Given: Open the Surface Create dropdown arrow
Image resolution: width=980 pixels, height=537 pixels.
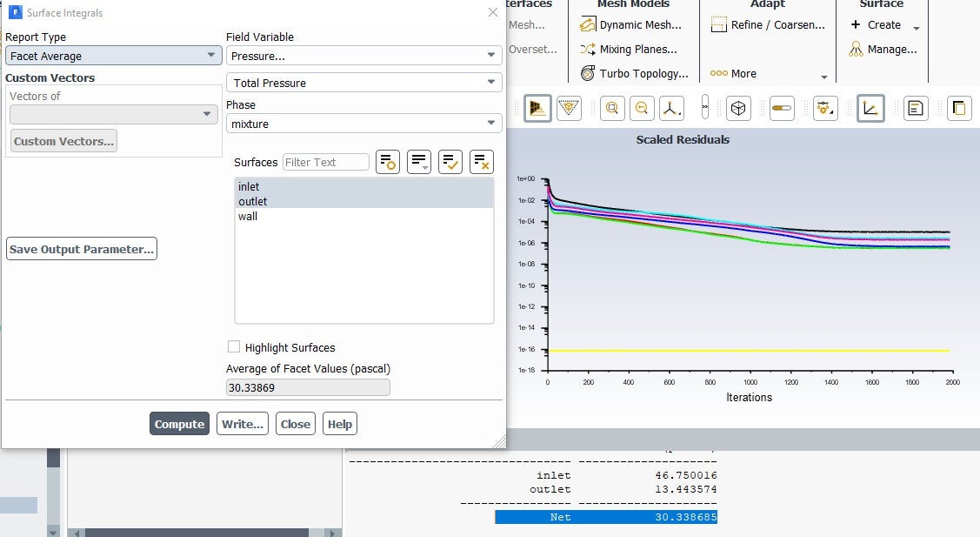Looking at the screenshot, I should (917, 28).
